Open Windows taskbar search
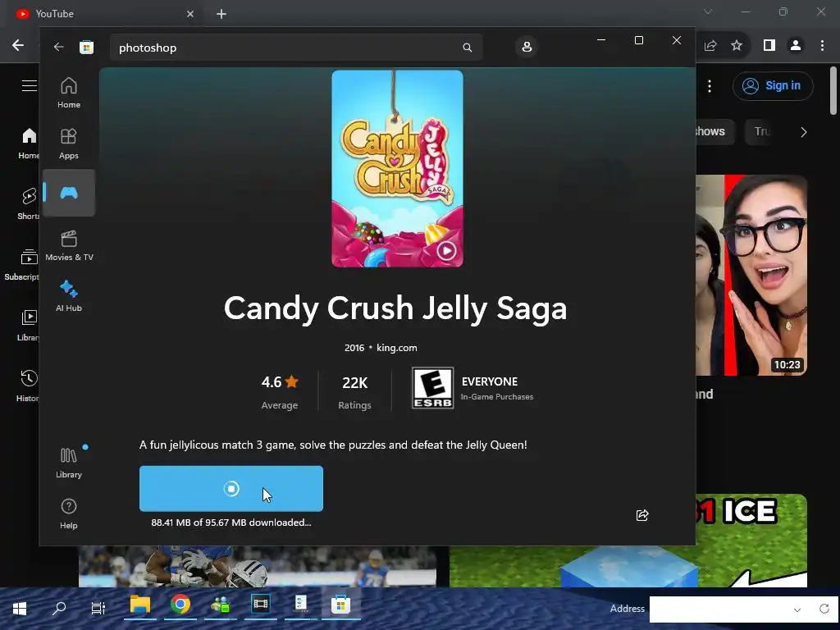The image size is (840, 630). (59, 609)
